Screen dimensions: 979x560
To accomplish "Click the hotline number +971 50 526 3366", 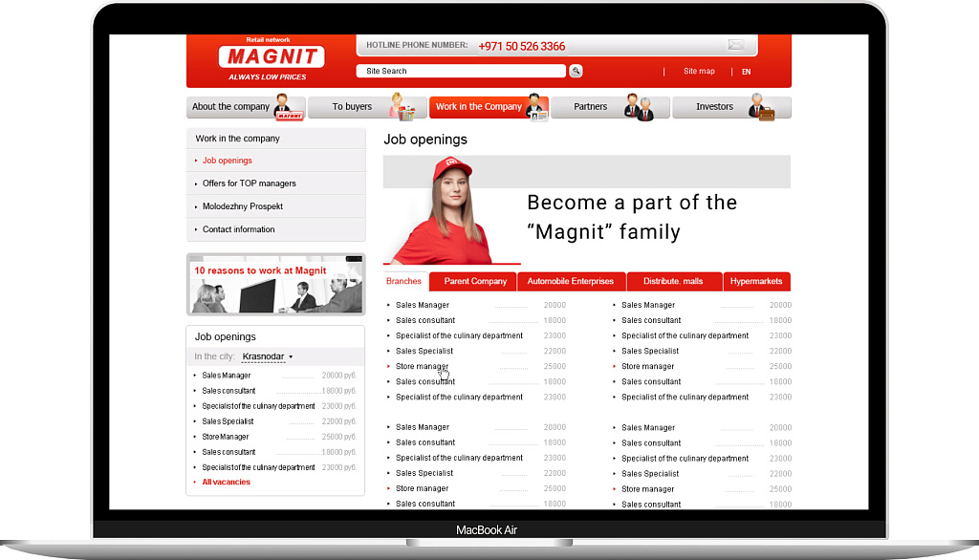I will click(521, 46).
